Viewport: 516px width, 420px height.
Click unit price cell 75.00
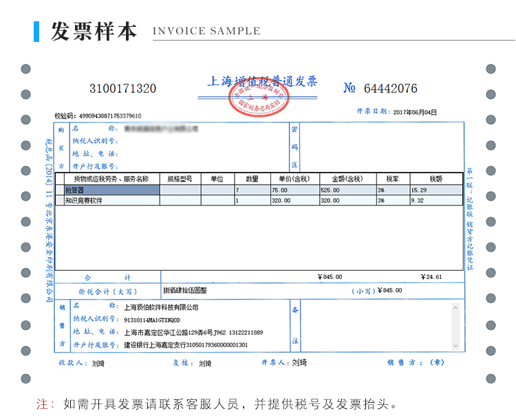[x=294, y=190]
